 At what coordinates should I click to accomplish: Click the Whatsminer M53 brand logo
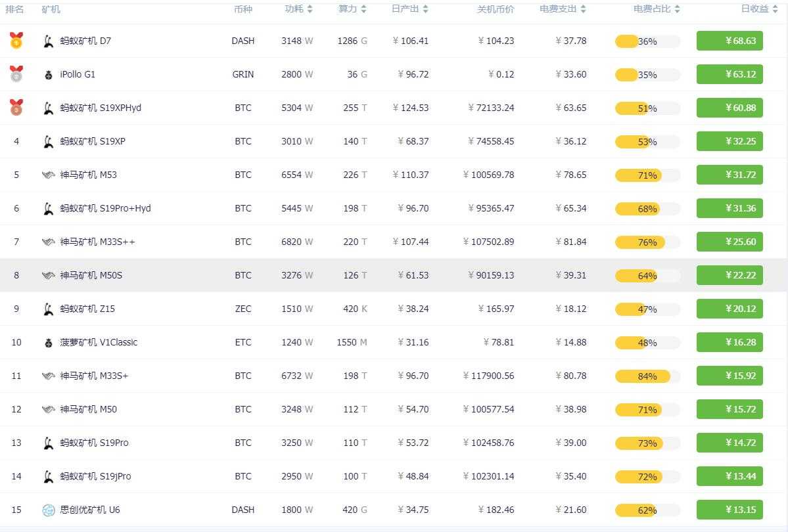(x=49, y=175)
